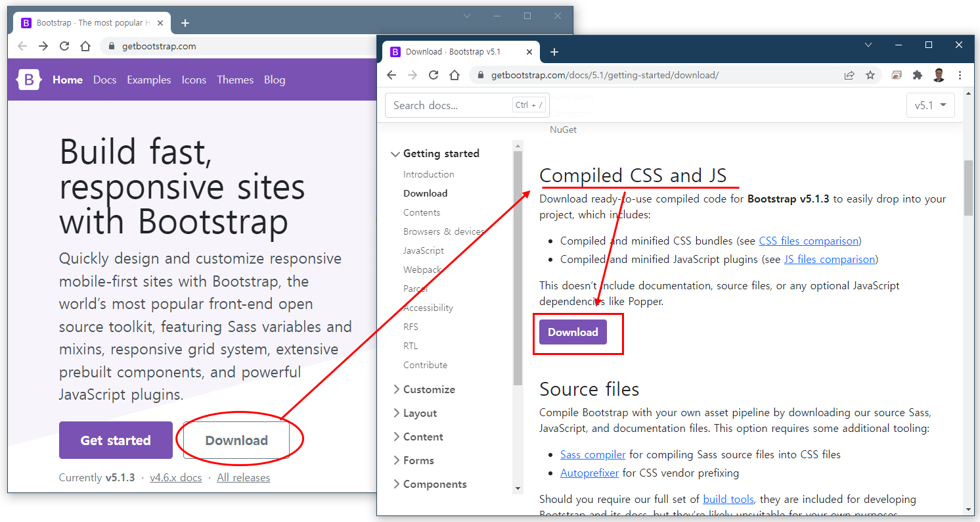
Task: Select Home in the Bootstrap navbar
Action: (x=68, y=80)
